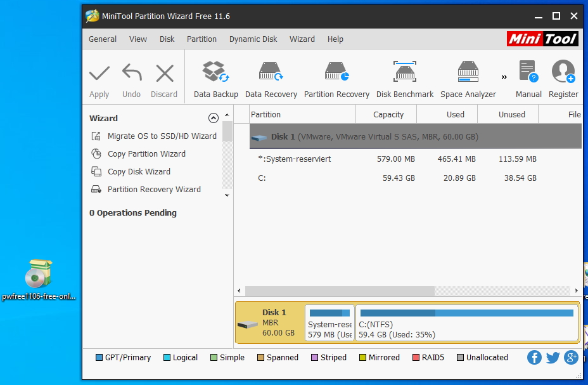The height and width of the screenshot is (385, 588).
Task: Open the Google Plus link icon
Action: pyautogui.click(x=571, y=357)
